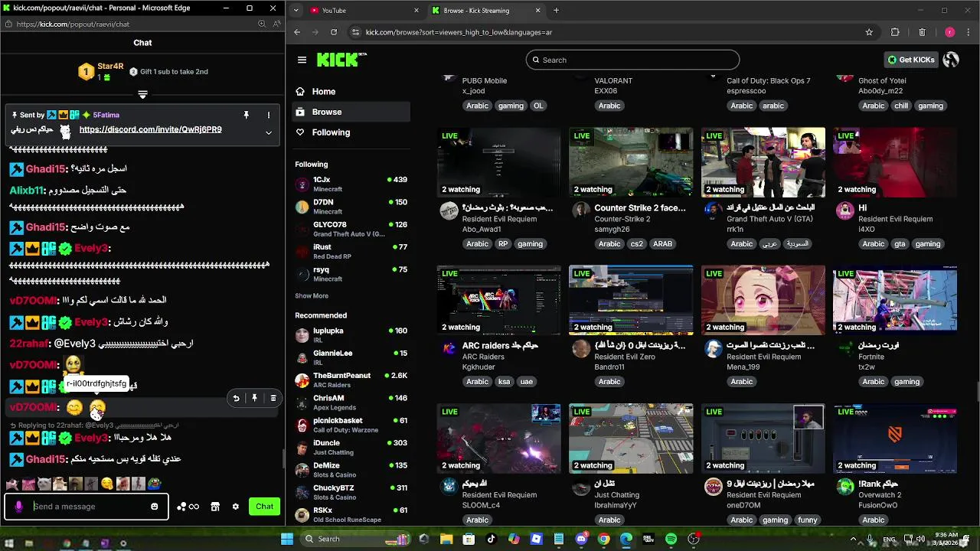Click the white cat quick emote
This screenshot has width=980, height=551.
(44, 484)
